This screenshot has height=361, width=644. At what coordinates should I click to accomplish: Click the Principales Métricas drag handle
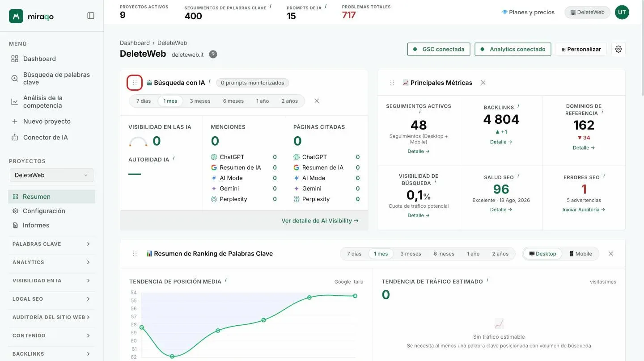pyautogui.click(x=392, y=83)
